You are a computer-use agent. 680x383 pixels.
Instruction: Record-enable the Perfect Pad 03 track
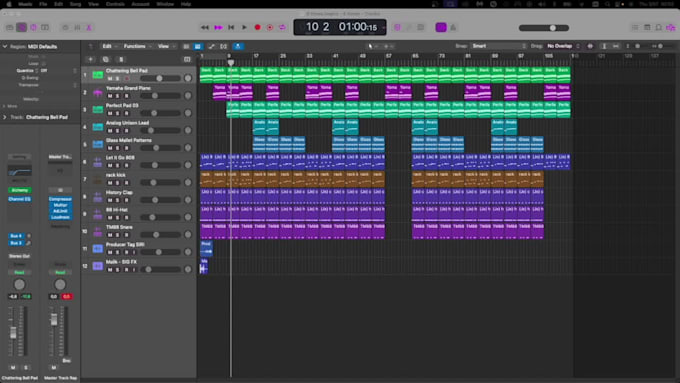(x=127, y=113)
